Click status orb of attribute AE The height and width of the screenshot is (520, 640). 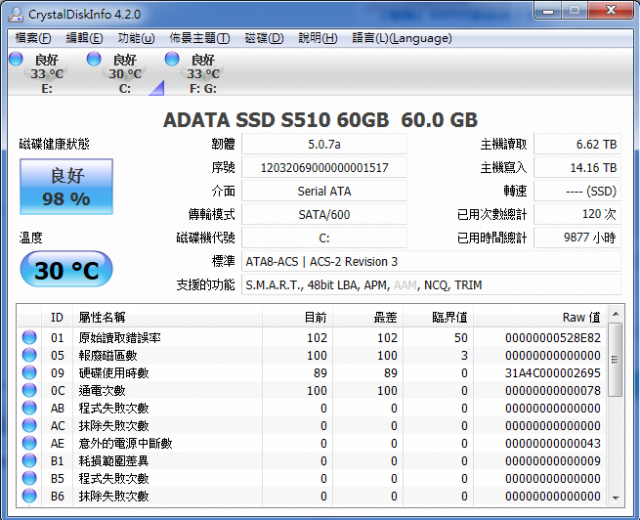(29, 442)
